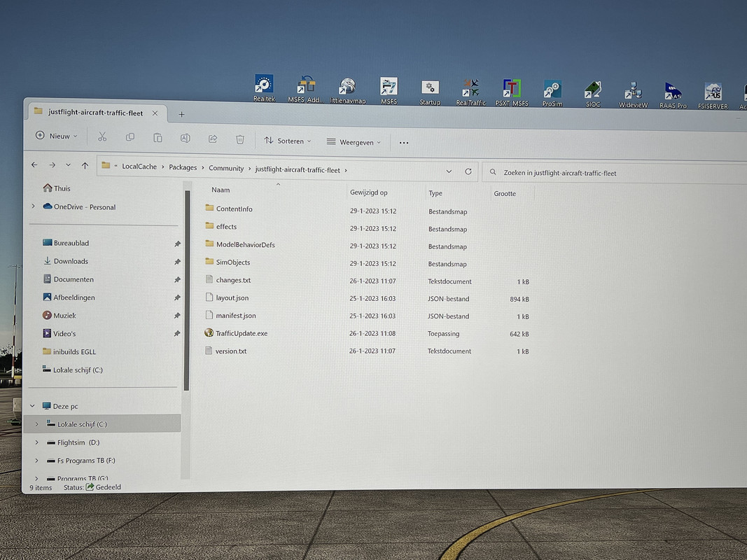Click Community in the breadcrumb path
747x560 pixels.
[226, 168]
